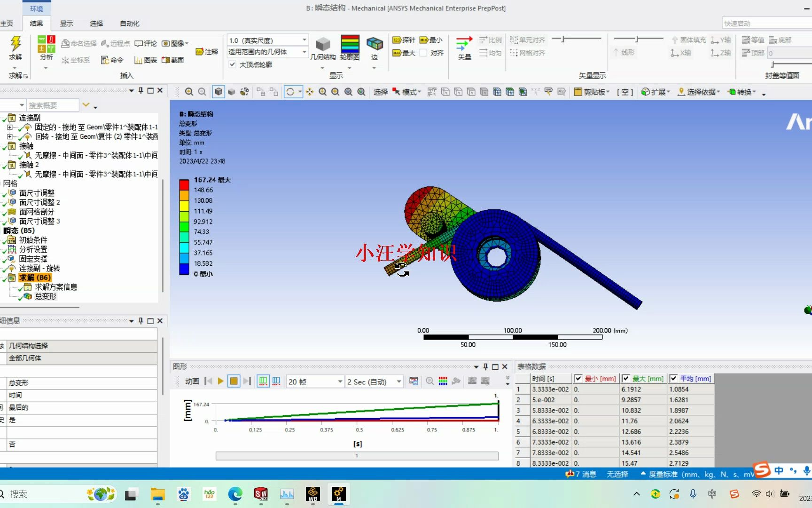
Task: Play the deformation animation
Action: [220, 381]
